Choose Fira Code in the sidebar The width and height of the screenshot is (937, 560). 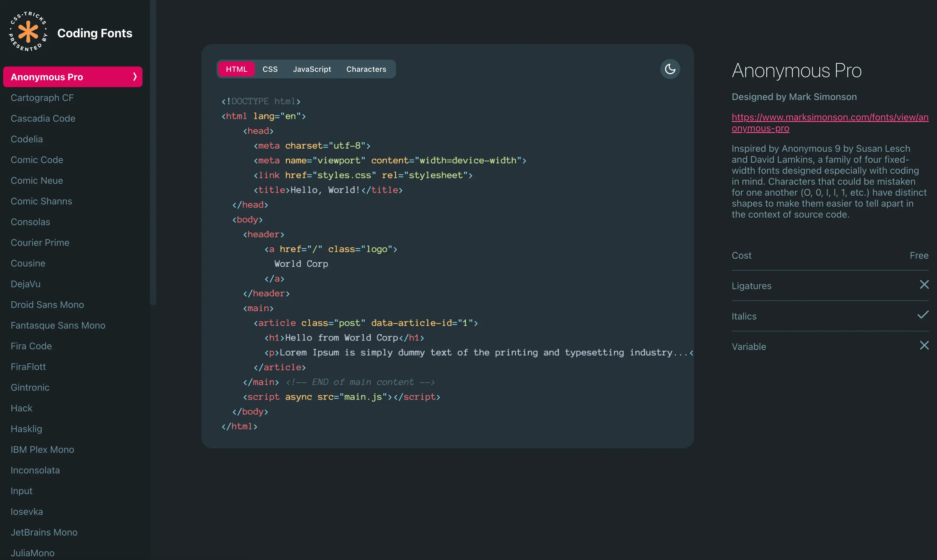(x=31, y=346)
